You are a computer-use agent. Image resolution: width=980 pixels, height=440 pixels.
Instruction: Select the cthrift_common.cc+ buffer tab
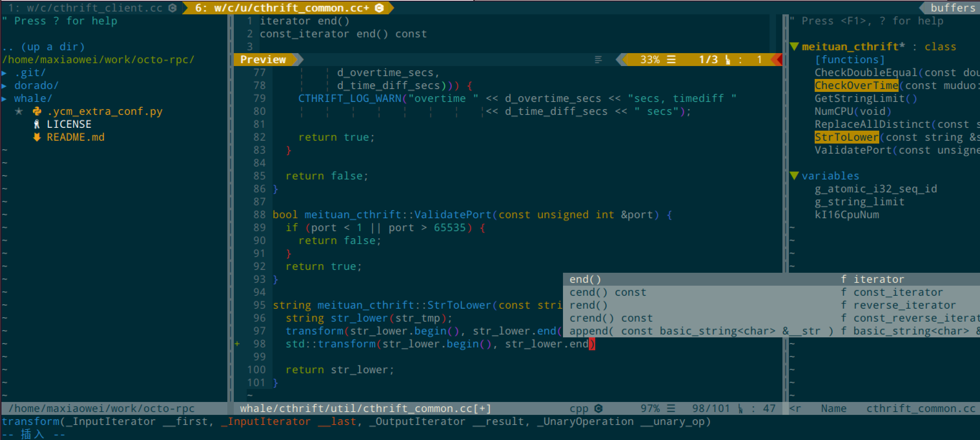(288, 8)
